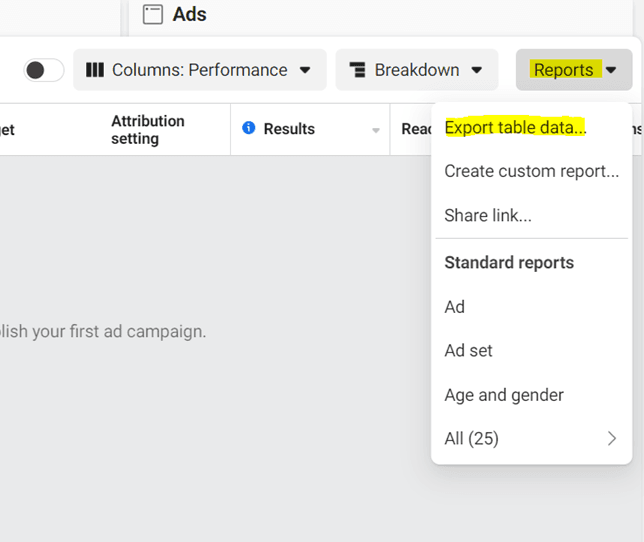
Task: Select Export table data option
Action: [x=515, y=127]
